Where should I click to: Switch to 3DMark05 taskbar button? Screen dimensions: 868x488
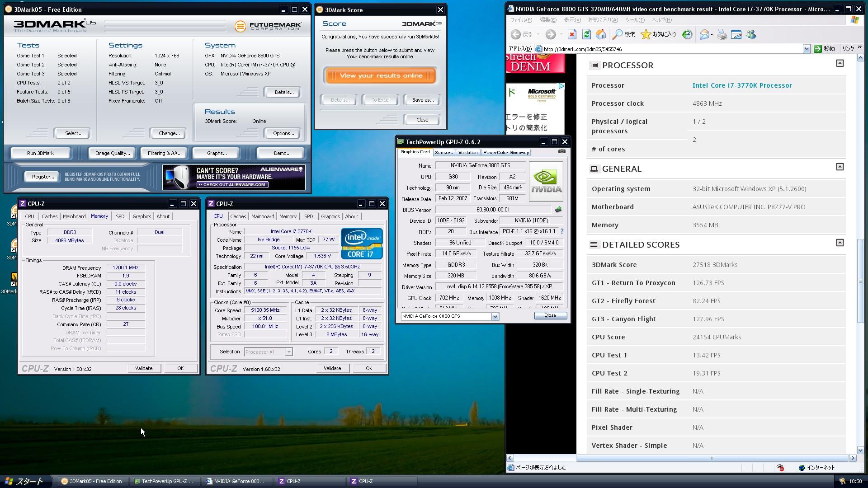click(x=92, y=481)
